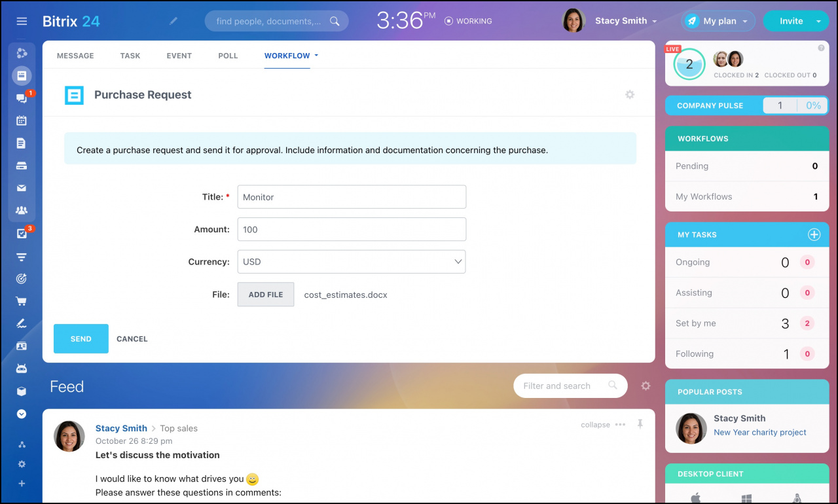The width and height of the screenshot is (838, 504).
Task: Open Stacy Smith author link in post
Action: click(x=121, y=429)
